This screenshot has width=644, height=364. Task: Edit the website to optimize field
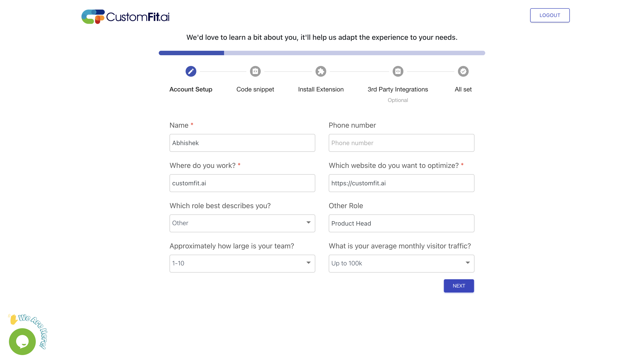click(401, 183)
